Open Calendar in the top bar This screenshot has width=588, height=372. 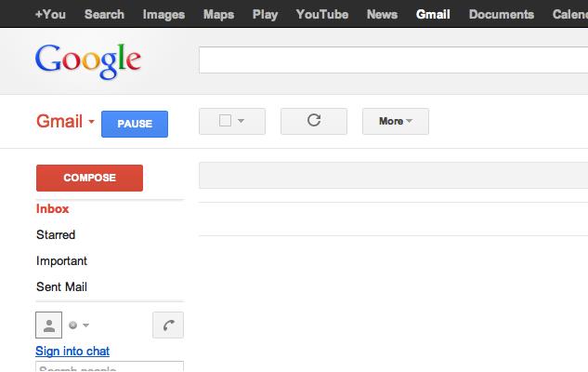tap(570, 14)
